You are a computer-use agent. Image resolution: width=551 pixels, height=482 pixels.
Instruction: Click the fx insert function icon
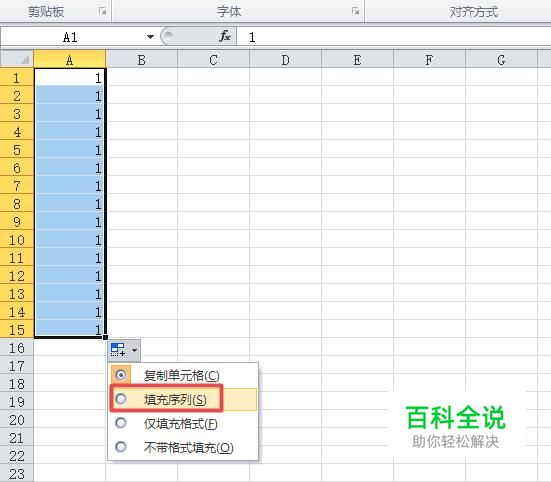point(225,36)
